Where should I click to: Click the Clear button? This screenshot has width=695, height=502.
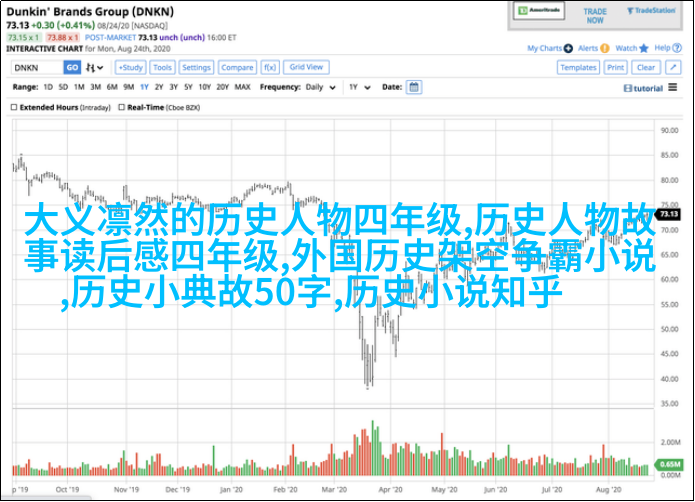click(x=646, y=67)
